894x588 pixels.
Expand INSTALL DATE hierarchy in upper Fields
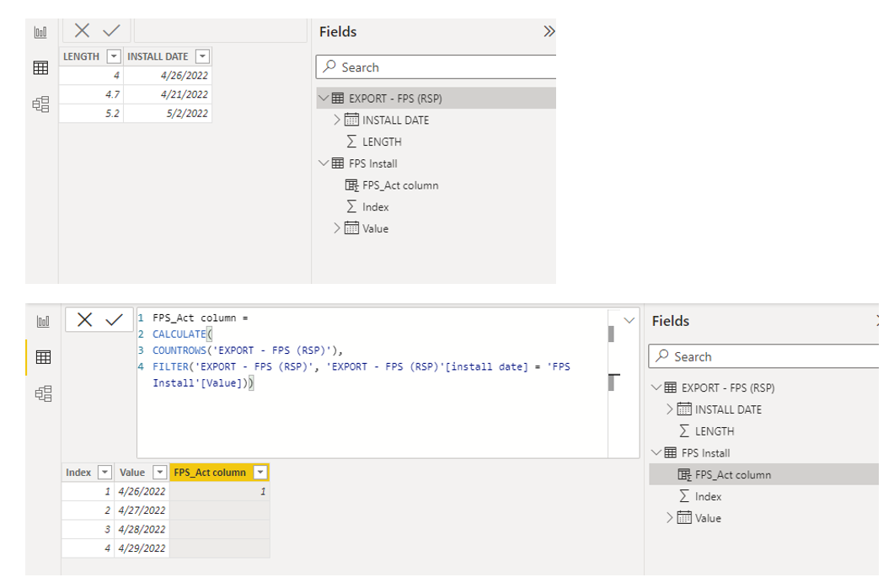pyautogui.click(x=336, y=120)
